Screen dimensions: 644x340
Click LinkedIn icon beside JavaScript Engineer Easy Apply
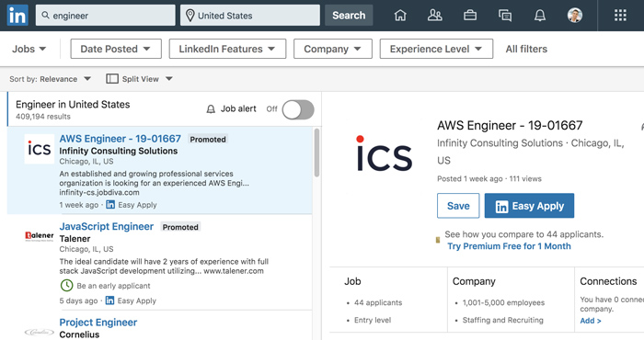pos(109,300)
